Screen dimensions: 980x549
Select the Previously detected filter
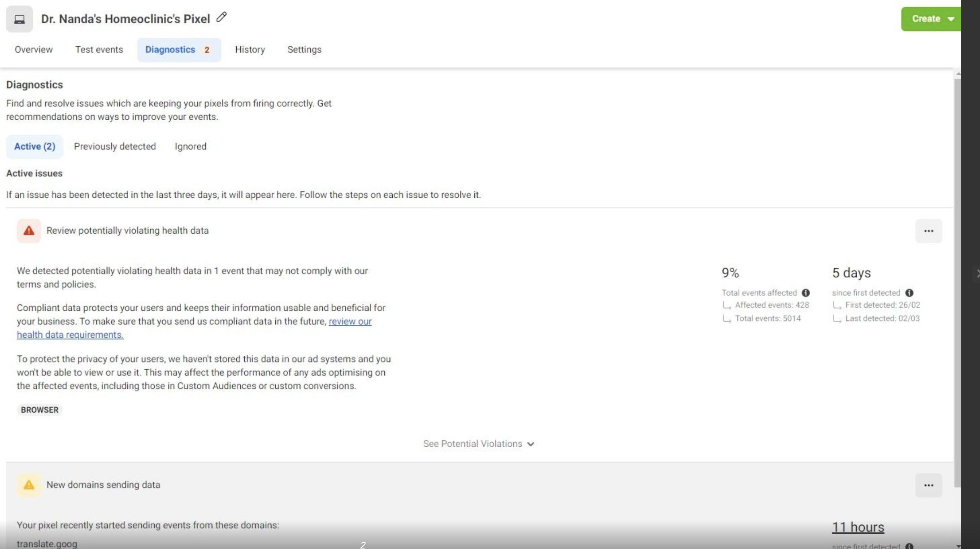pos(115,146)
